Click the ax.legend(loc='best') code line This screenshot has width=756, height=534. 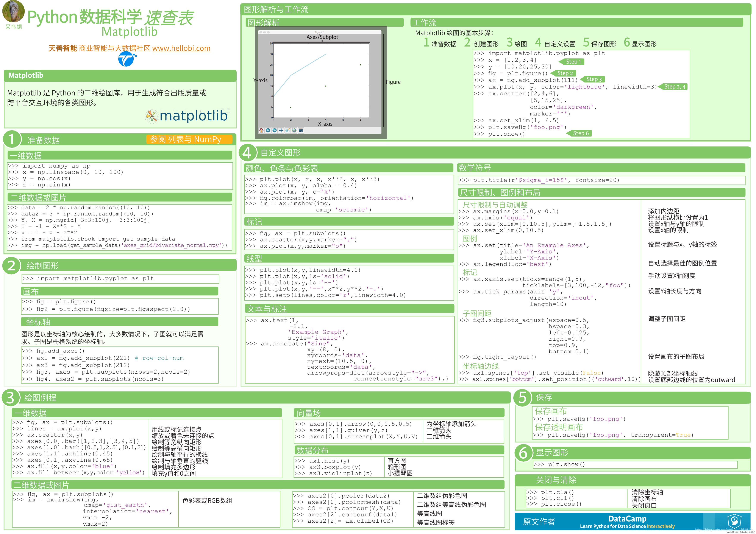pyautogui.click(x=505, y=264)
